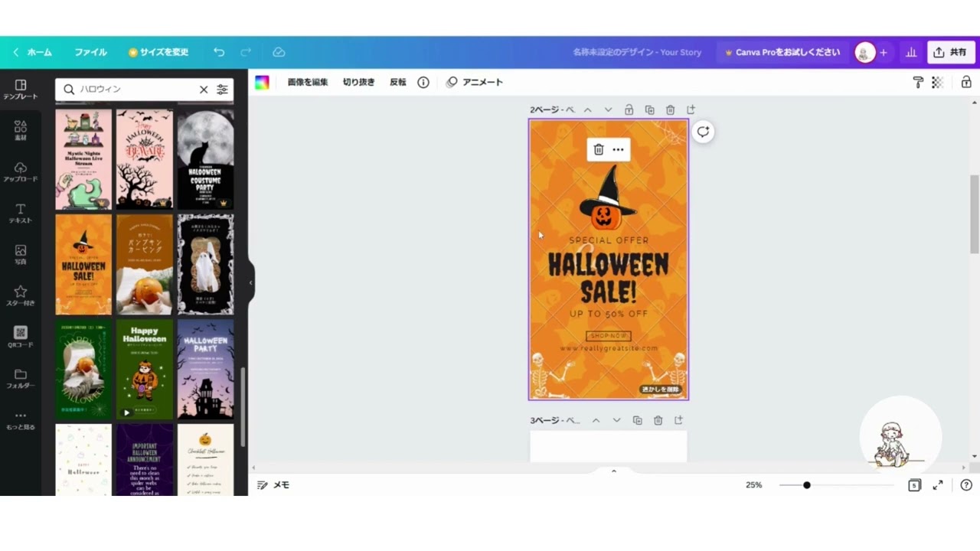The height and width of the screenshot is (551, 980).
Task: Delete the selected element via trash icon
Action: (x=599, y=149)
